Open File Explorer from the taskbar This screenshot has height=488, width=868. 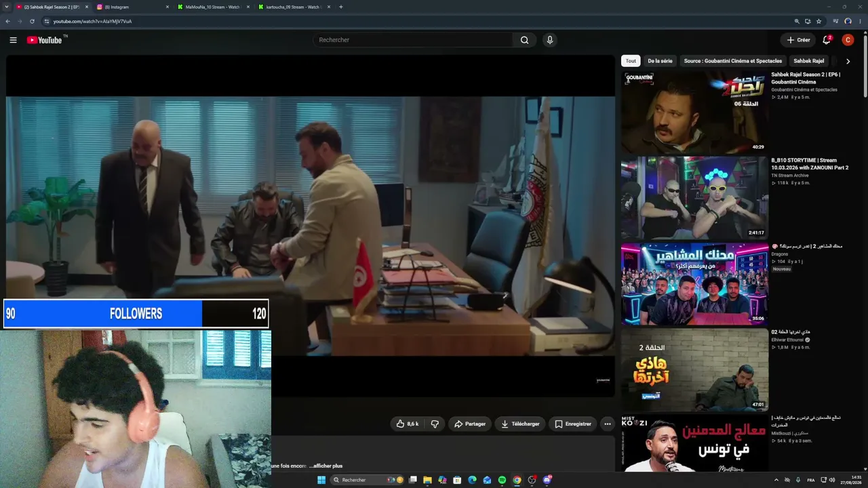[x=427, y=480]
